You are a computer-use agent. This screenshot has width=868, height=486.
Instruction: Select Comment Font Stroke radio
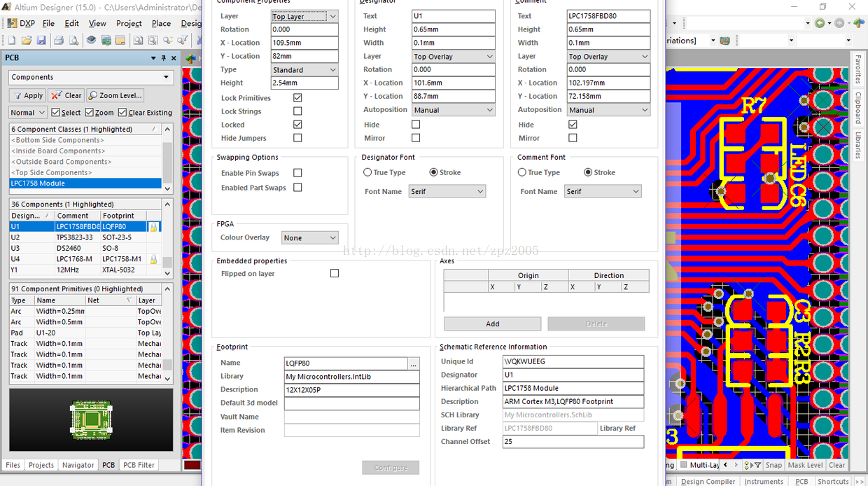pos(588,172)
